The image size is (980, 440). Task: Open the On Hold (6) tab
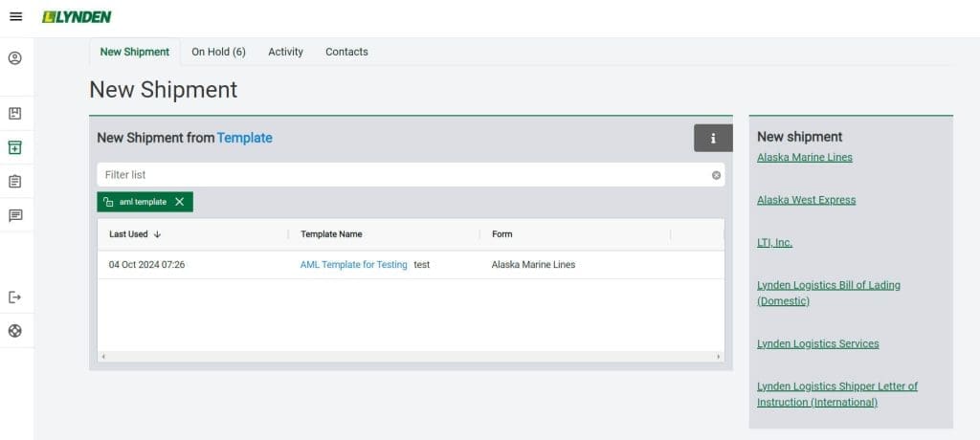[219, 52]
